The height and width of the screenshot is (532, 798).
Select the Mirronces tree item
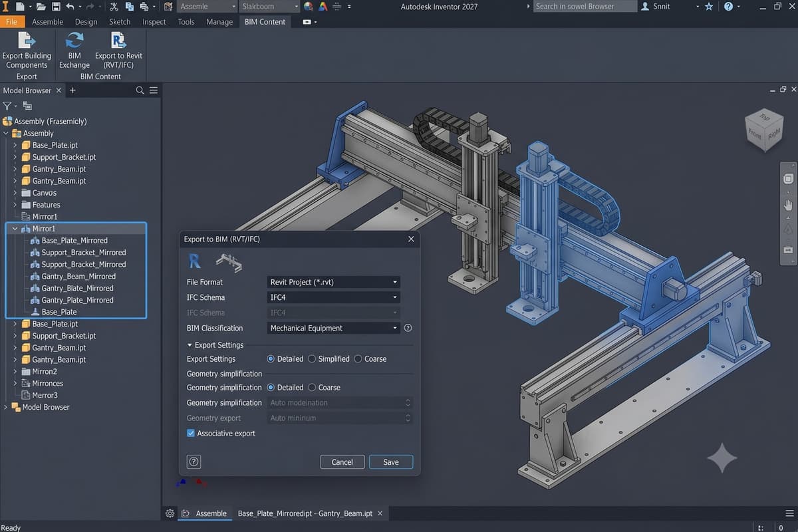[x=48, y=384]
